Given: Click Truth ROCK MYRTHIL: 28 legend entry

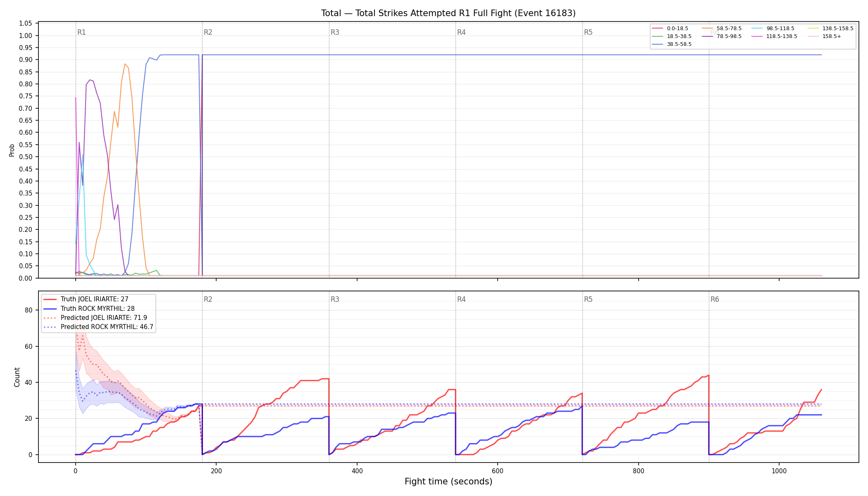Looking at the screenshot, I should pyautogui.click(x=89, y=309).
